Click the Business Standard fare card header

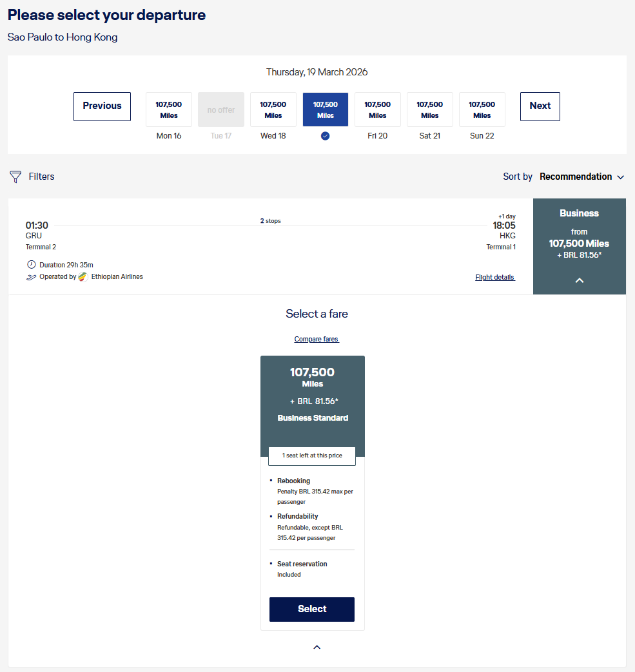pyautogui.click(x=313, y=394)
